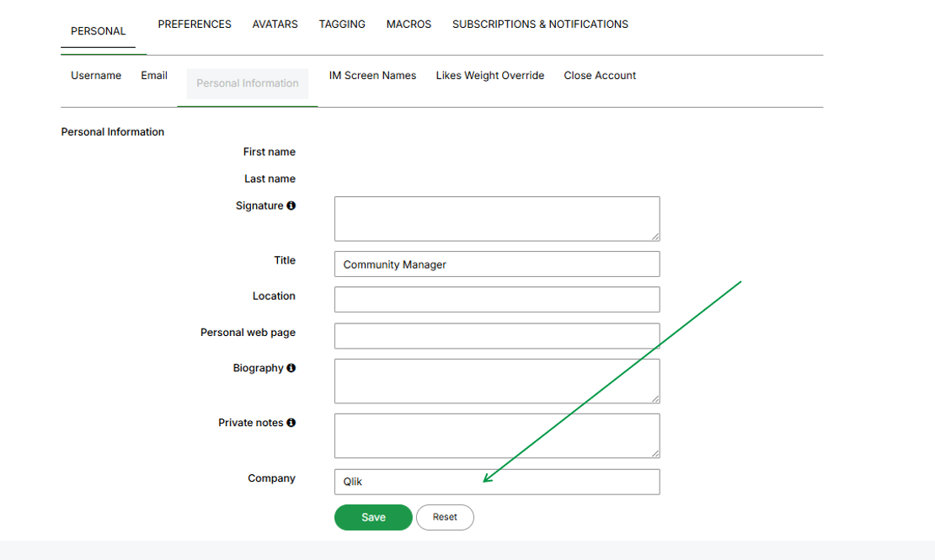This screenshot has width=935, height=560.
Task: Click the Location label text
Action: pyautogui.click(x=274, y=296)
